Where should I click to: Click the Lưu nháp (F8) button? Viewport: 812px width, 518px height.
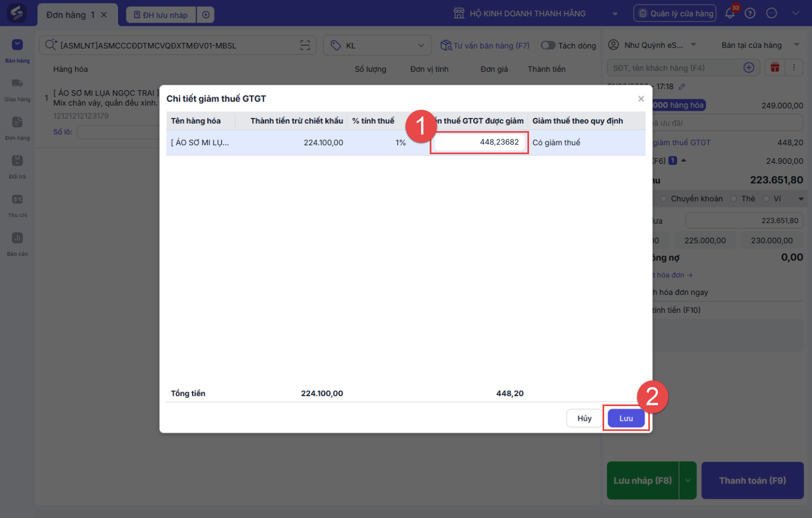[643, 480]
